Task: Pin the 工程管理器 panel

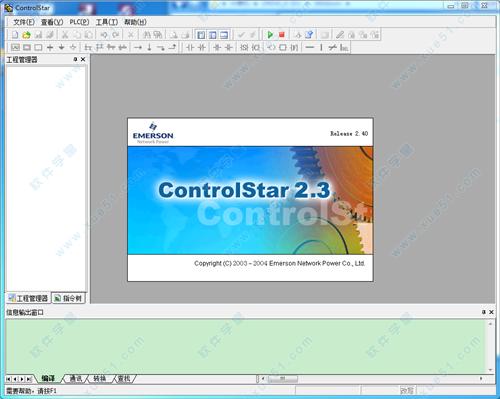Action: pyautogui.click(x=75, y=59)
